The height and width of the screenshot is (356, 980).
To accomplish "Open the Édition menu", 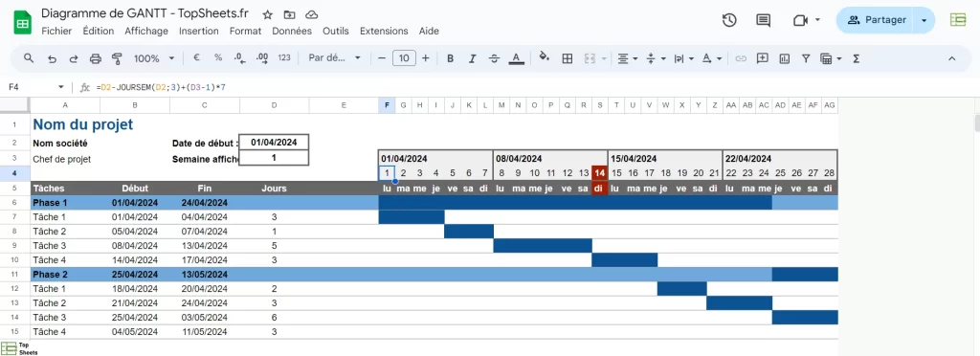I will pos(99,31).
